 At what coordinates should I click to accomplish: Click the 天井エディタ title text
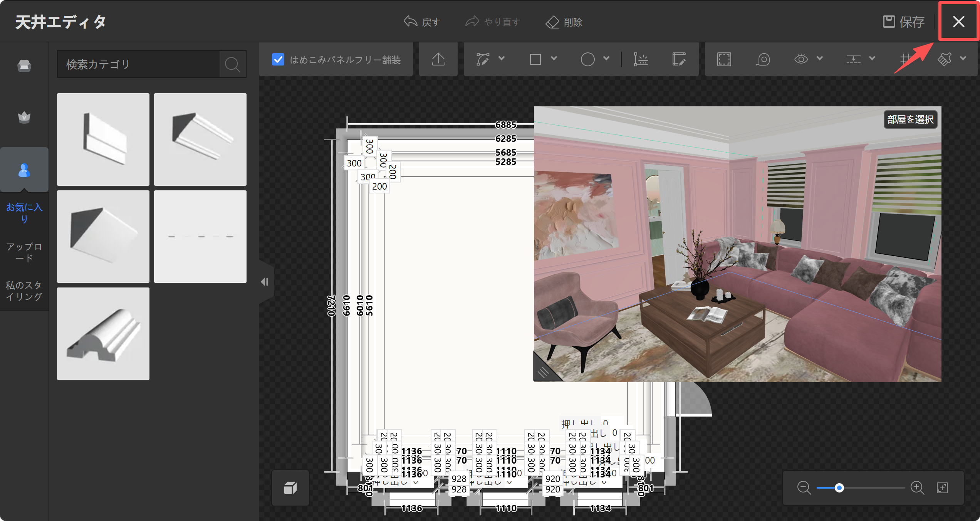[x=60, y=22]
